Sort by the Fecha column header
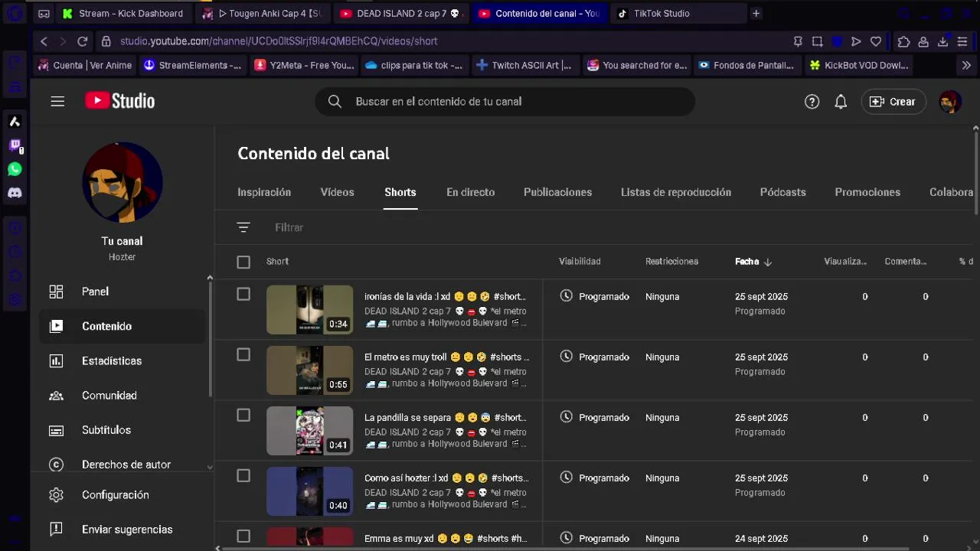Image resolution: width=980 pixels, height=551 pixels. (x=753, y=262)
